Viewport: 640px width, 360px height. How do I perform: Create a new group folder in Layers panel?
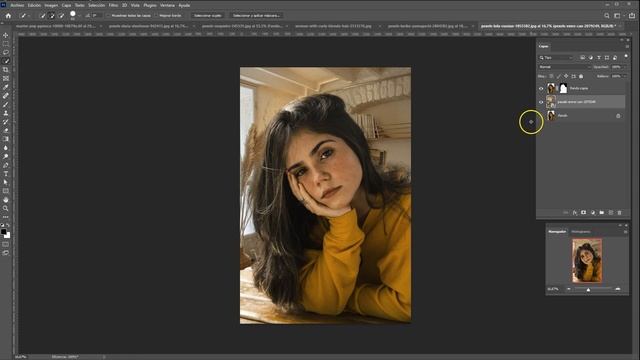tap(602, 213)
